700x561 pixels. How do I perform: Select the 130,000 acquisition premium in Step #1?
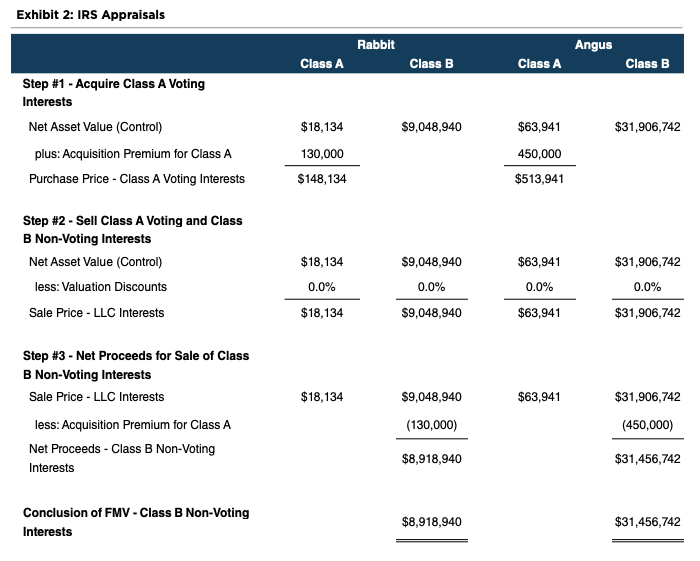coord(322,154)
